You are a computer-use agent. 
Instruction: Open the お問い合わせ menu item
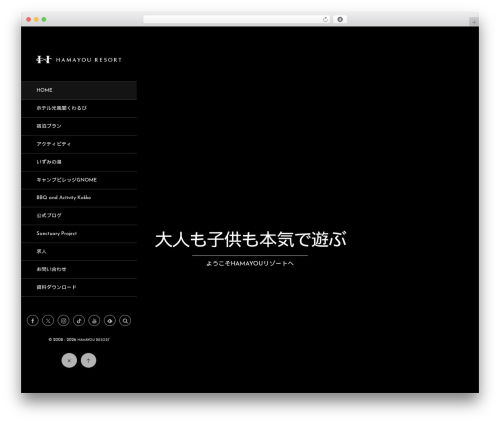point(79,269)
